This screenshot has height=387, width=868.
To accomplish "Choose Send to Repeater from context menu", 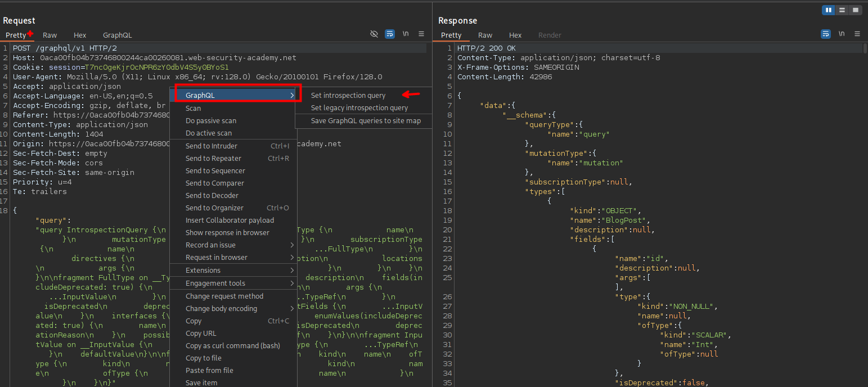I will coord(213,159).
